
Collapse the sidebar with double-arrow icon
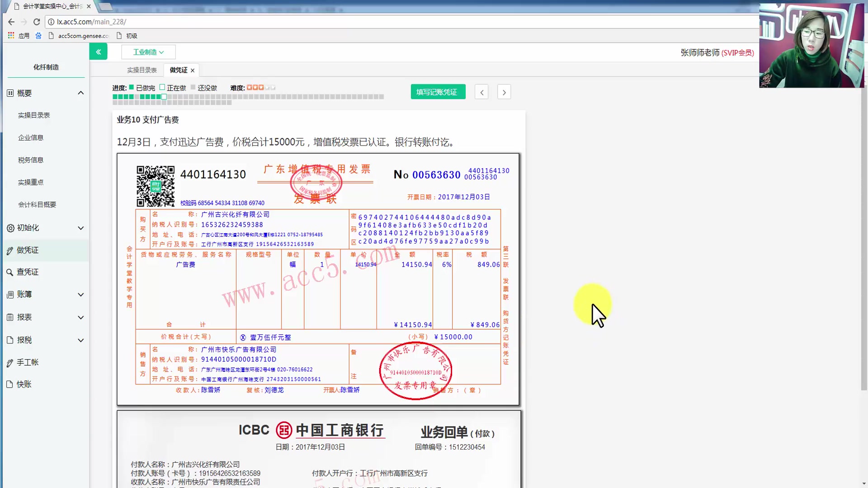98,52
